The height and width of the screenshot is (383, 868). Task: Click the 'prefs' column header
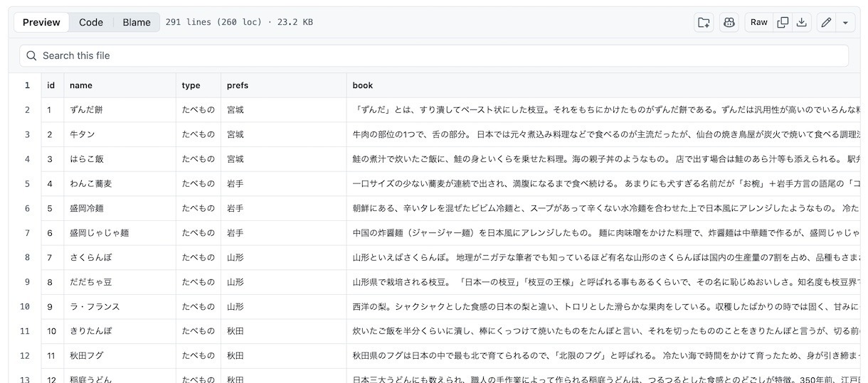[237, 85]
